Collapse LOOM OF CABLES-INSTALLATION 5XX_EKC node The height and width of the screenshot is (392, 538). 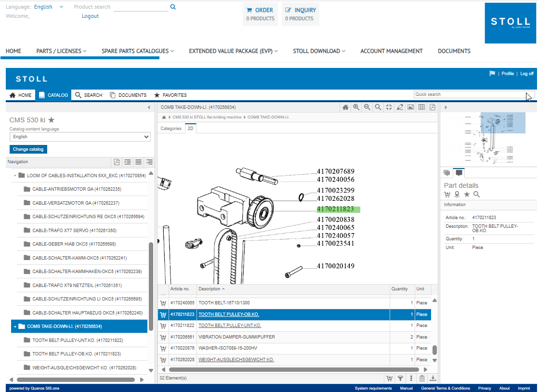tap(15, 176)
